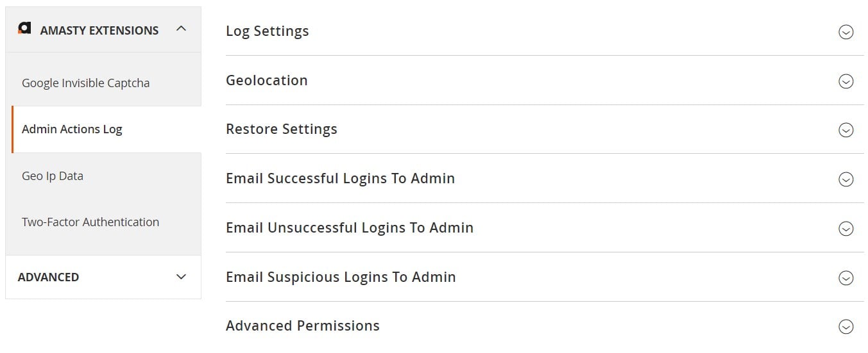
Task: Click the circled arrow beside Email Unsuccessful Logins
Action: click(x=846, y=229)
